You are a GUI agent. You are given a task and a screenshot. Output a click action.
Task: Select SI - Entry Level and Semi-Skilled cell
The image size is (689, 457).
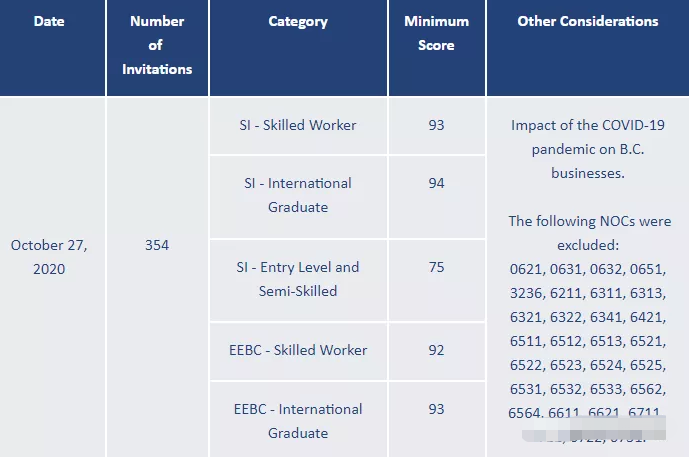(298, 279)
